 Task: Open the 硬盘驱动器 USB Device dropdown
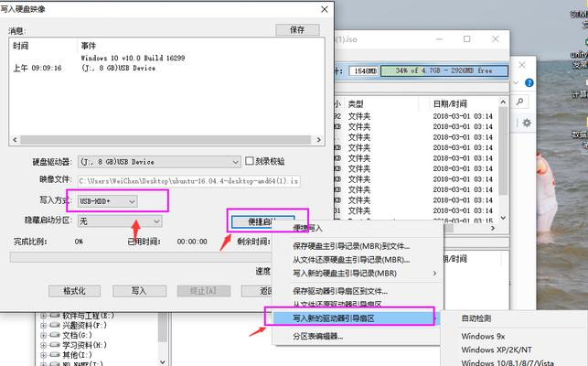159,162
